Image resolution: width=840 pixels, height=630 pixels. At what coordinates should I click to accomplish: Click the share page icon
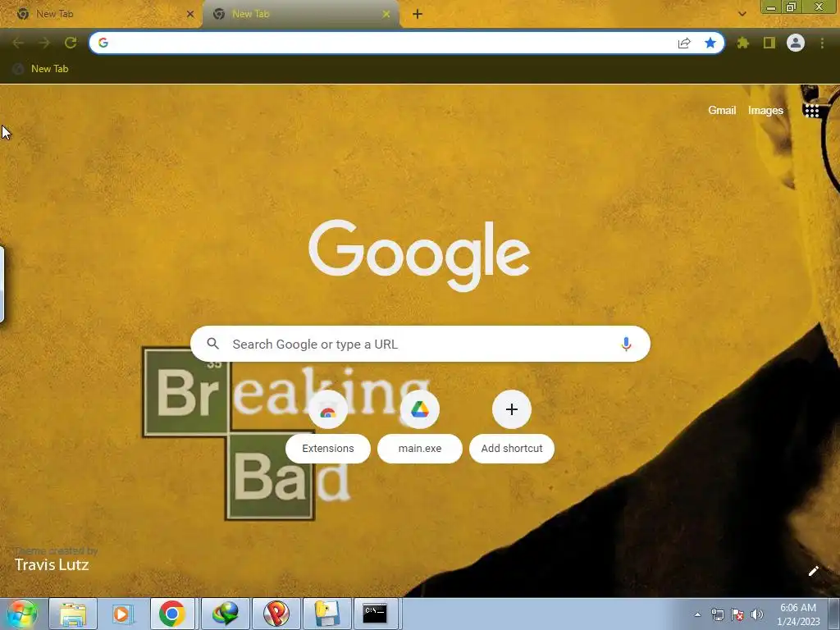pos(684,43)
